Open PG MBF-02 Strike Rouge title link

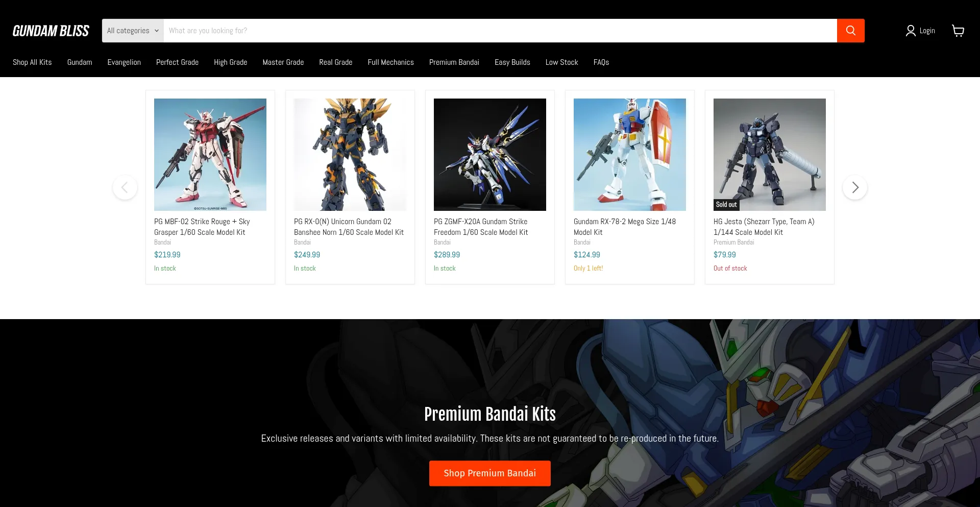pos(202,227)
